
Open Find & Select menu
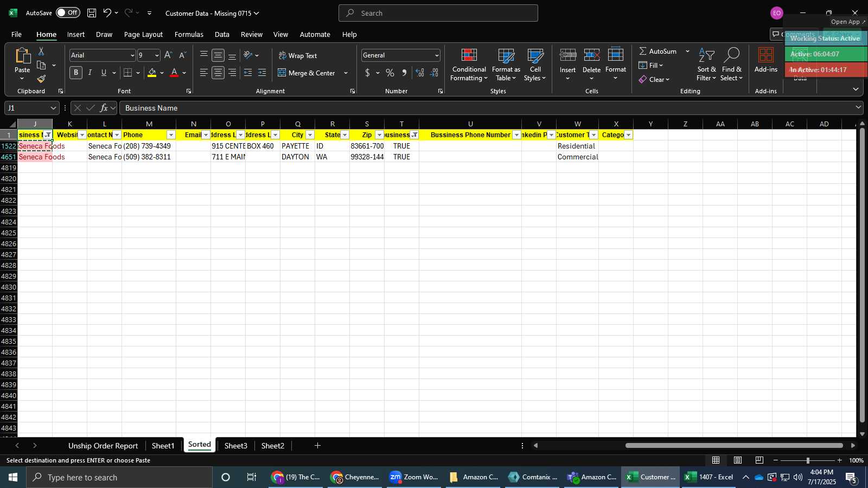point(732,65)
